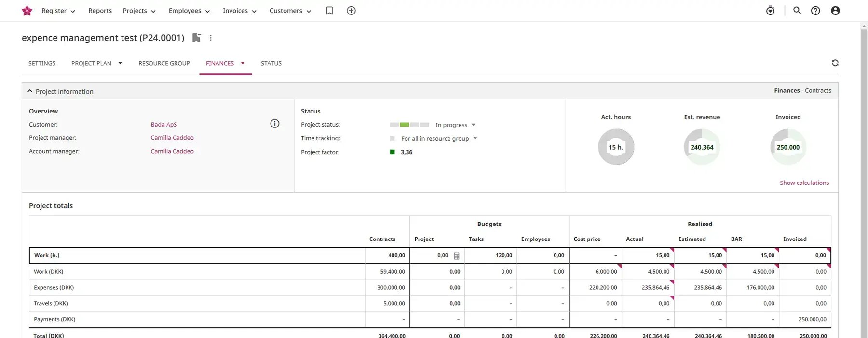Screen dimensions: 868x338
Task: Switch to the Status tab
Action: click(271, 63)
